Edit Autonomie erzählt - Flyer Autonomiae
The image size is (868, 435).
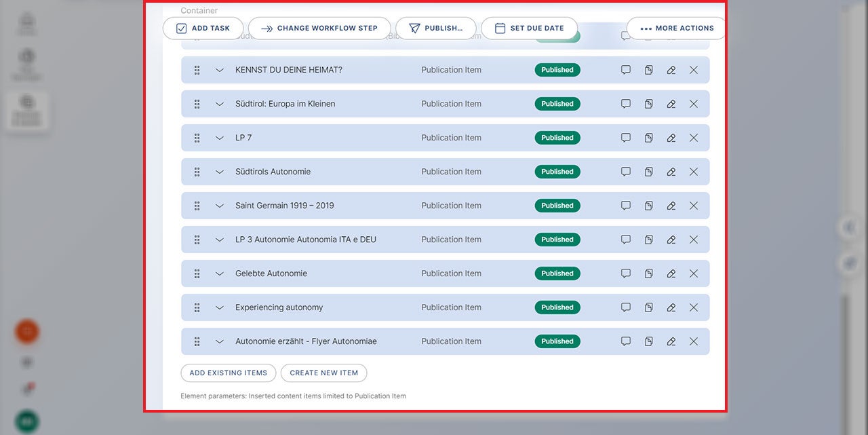(671, 341)
